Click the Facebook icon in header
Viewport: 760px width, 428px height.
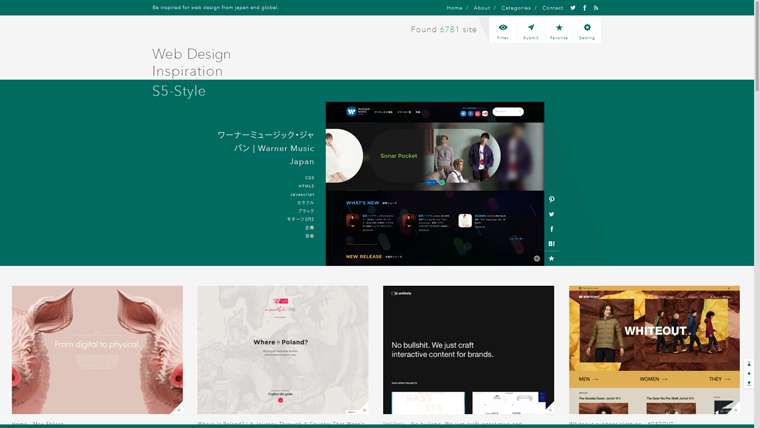(585, 8)
